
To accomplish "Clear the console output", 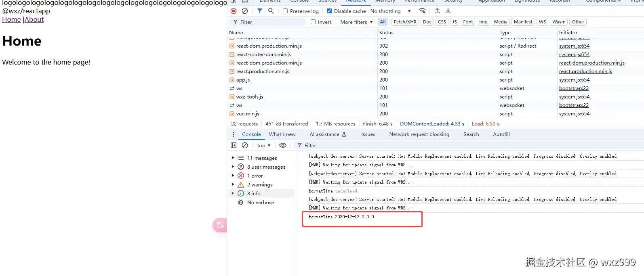I will click(x=245, y=145).
